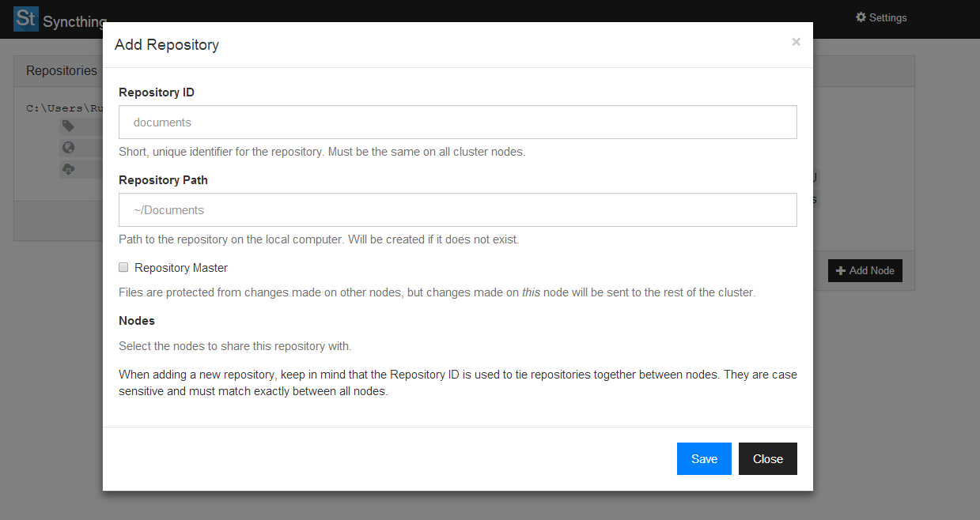980x520 pixels.
Task: Focus the Repository ID input field
Action: 457,122
